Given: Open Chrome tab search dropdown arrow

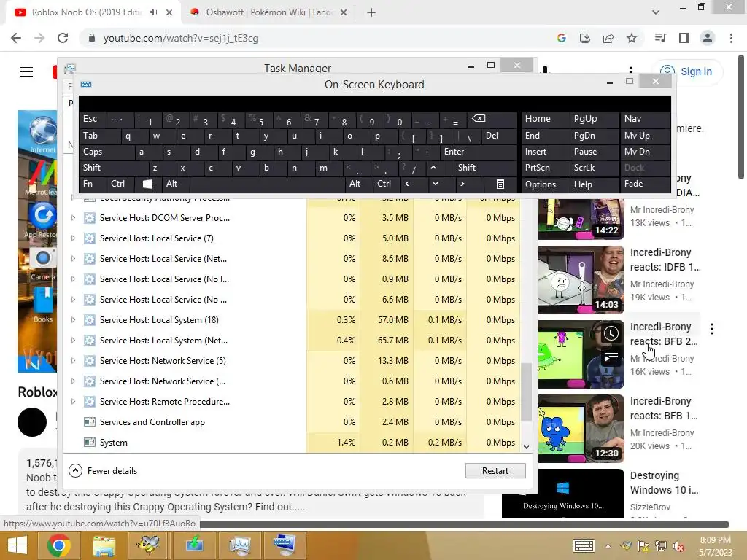Looking at the screenshot, I should tap(656, 12).
